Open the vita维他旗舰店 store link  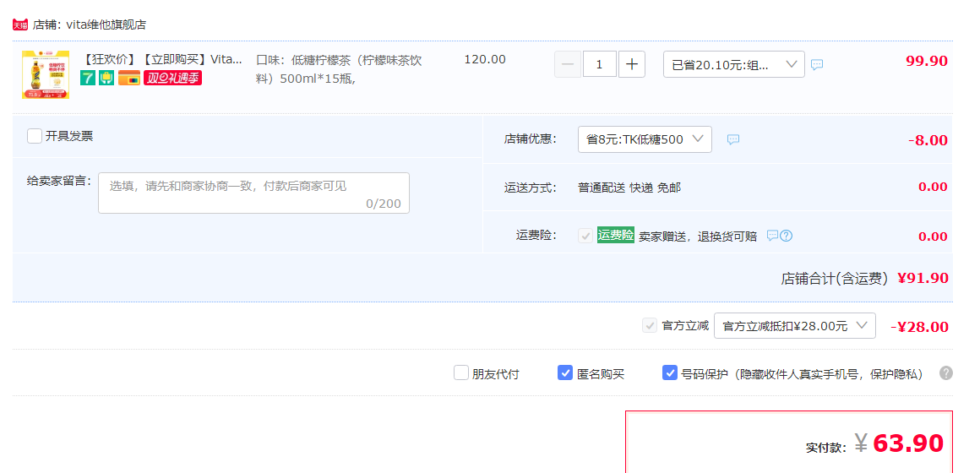[x=106, y=25]
